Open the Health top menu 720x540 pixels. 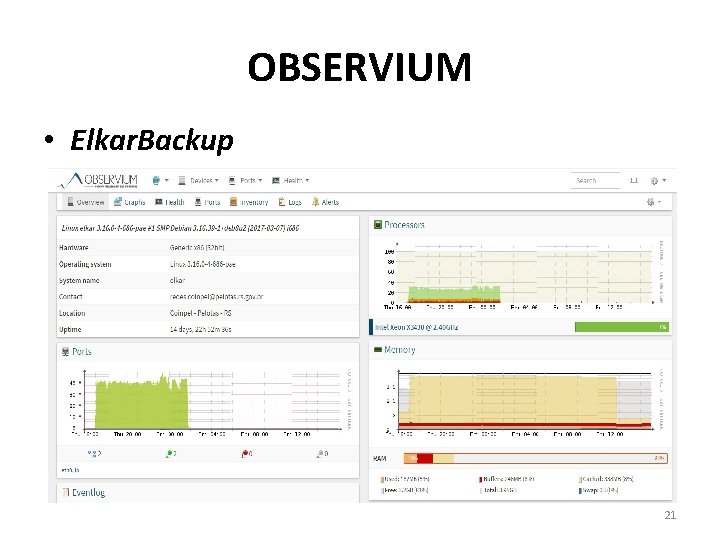coord(290,180)
